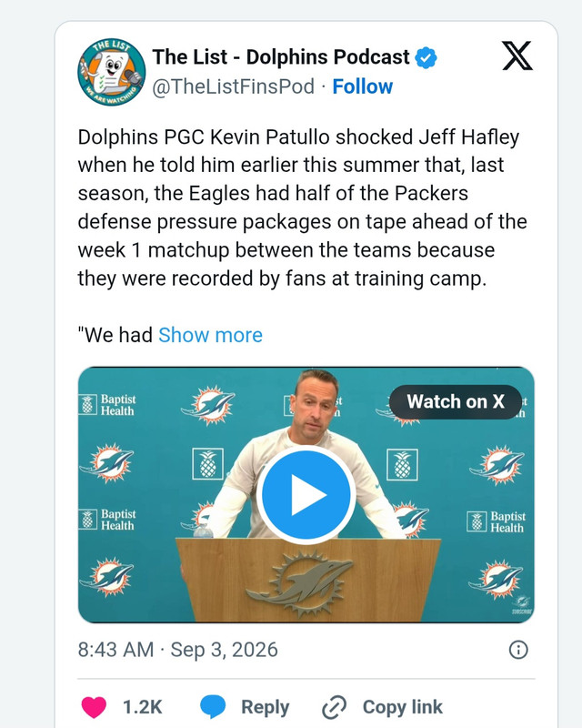The width and height of the screenshot is (582, 728).
Task: Like the tweet with heart icon
Action: coord(94,707)
